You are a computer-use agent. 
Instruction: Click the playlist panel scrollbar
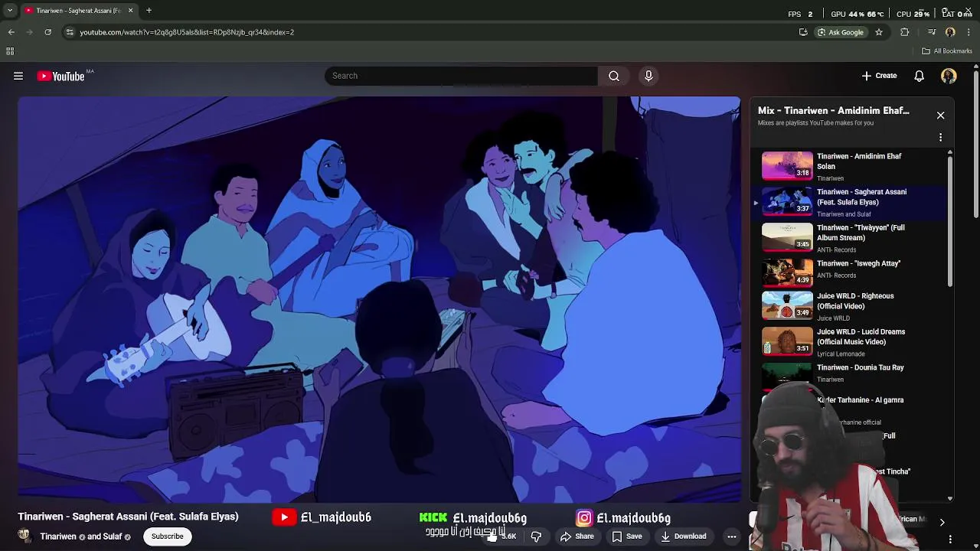[950, 222]
